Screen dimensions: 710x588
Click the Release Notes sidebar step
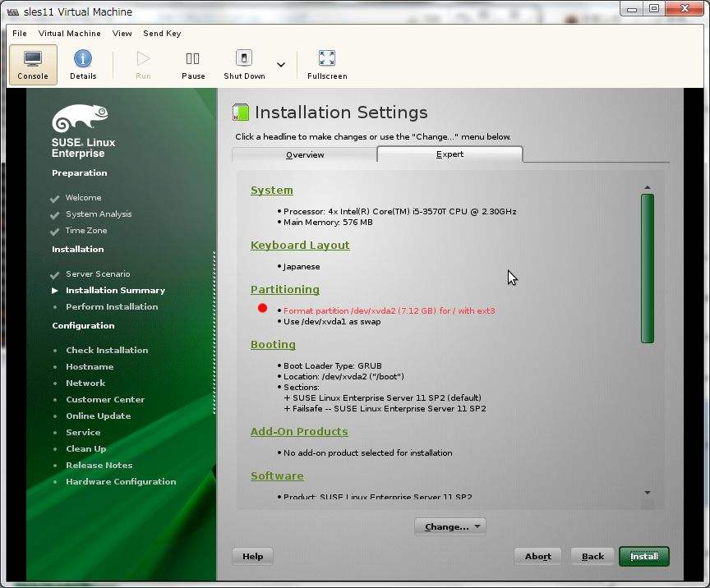pyautogui.click(x=99, y=466)
